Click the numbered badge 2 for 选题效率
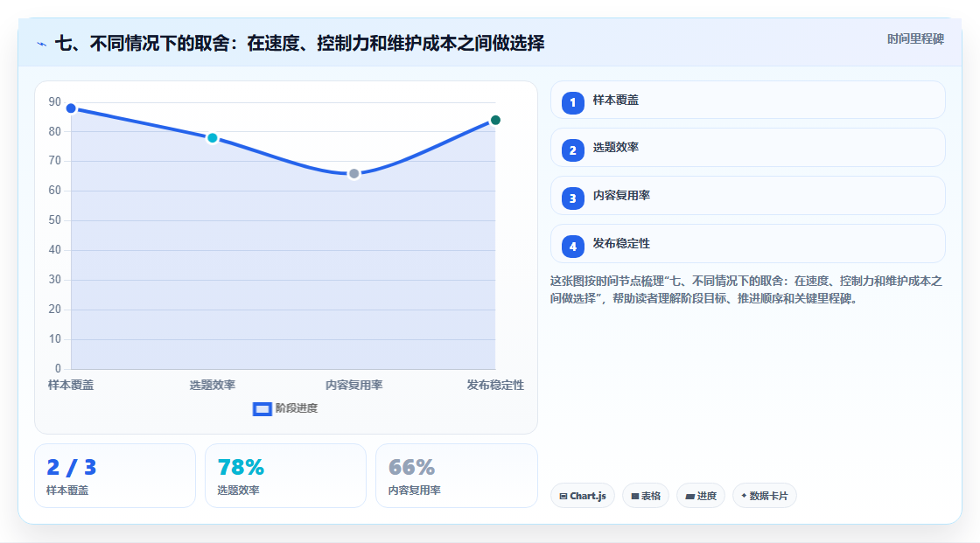This screenshot has width=980, height=543. pyautogui.click(x=572, y=150)
